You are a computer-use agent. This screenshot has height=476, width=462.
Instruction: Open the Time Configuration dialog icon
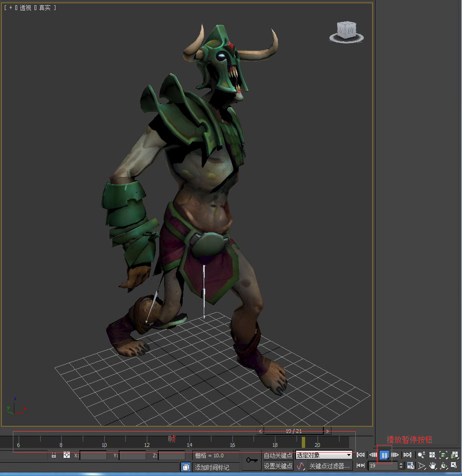click(x=411, y=466)
